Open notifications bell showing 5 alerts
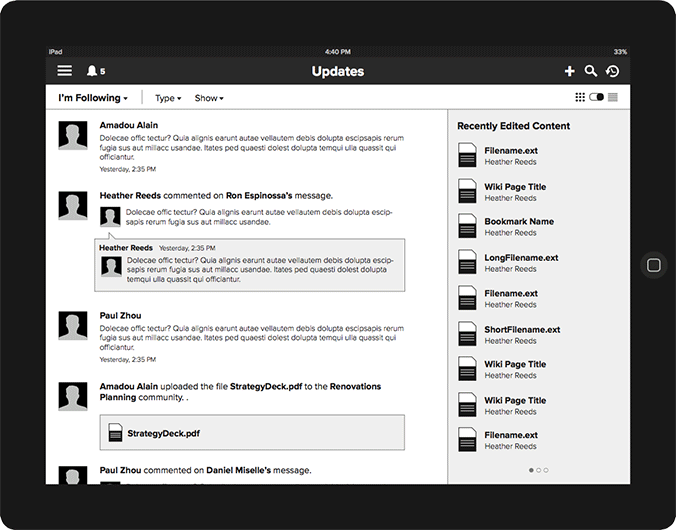 coord(95,71)
